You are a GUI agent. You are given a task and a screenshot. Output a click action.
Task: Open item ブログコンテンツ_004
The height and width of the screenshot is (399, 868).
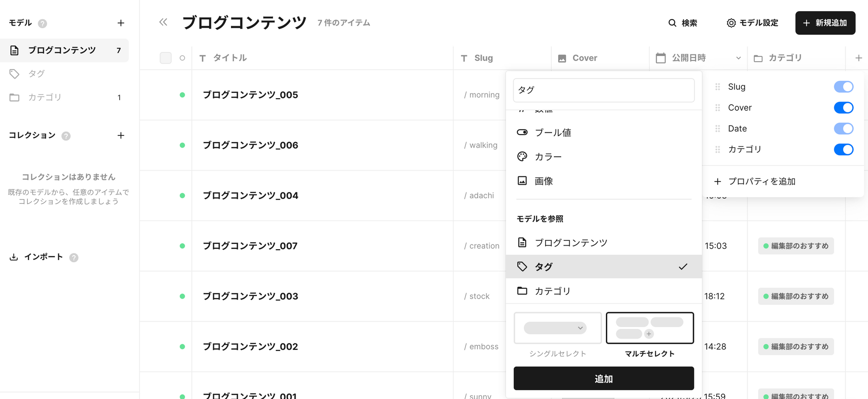coord(250,195)
